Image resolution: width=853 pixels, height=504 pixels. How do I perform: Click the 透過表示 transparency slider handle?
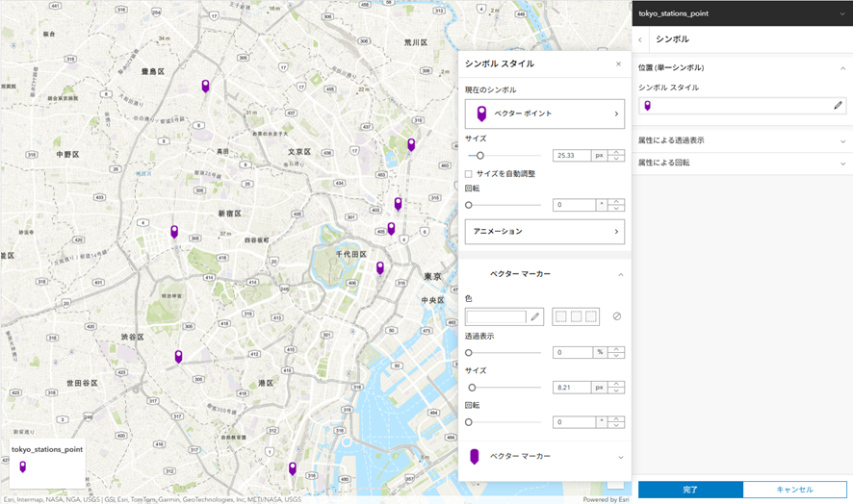[469, 352]
